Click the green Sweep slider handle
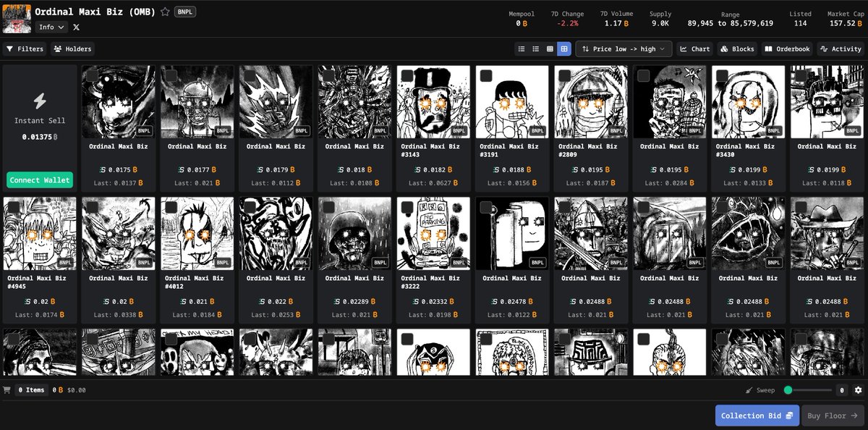Viewport: 868px width, 430px height. 788,390
